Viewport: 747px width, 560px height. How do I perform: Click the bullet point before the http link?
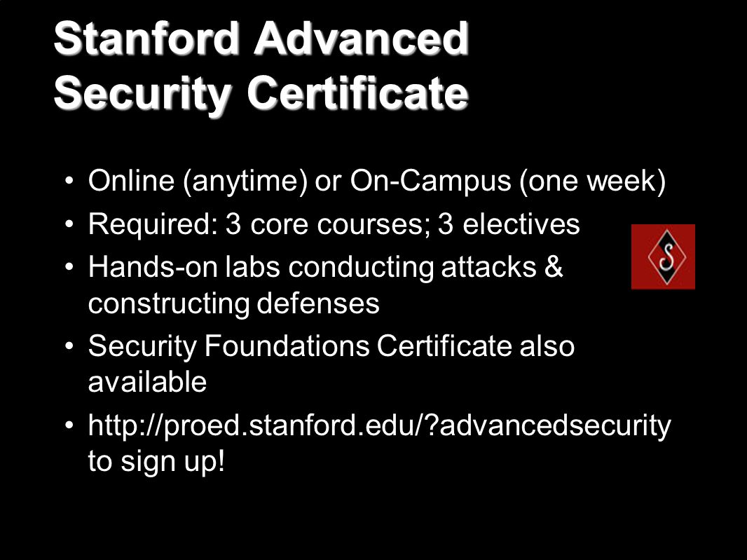[69, 425]
